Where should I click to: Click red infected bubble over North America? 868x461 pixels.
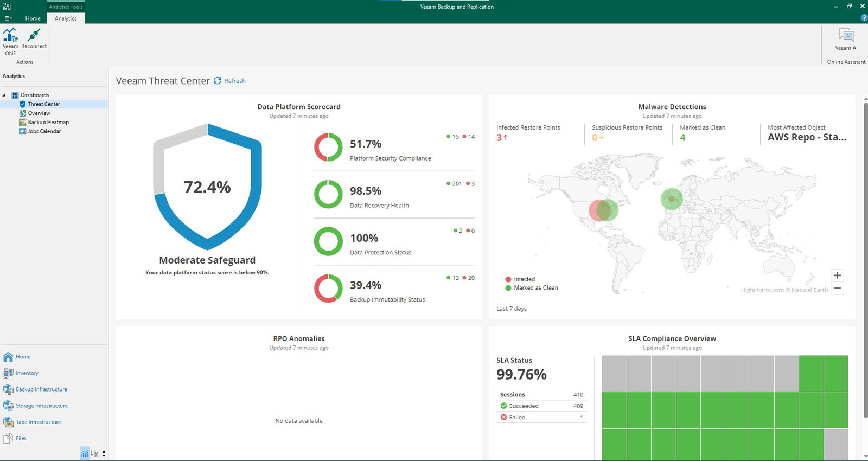pyautogui.click(x=599, y=210)
